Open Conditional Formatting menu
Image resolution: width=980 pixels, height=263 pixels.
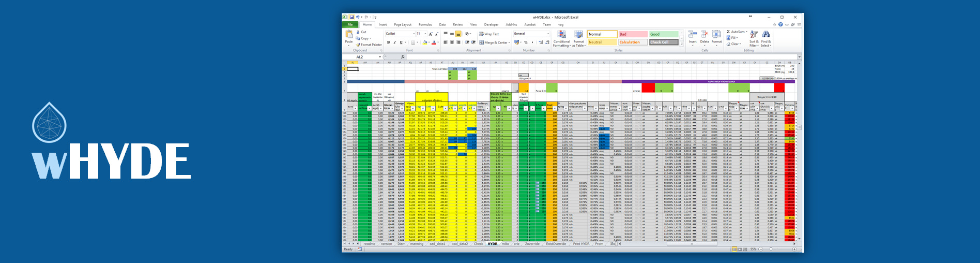[x=561, y=39]
